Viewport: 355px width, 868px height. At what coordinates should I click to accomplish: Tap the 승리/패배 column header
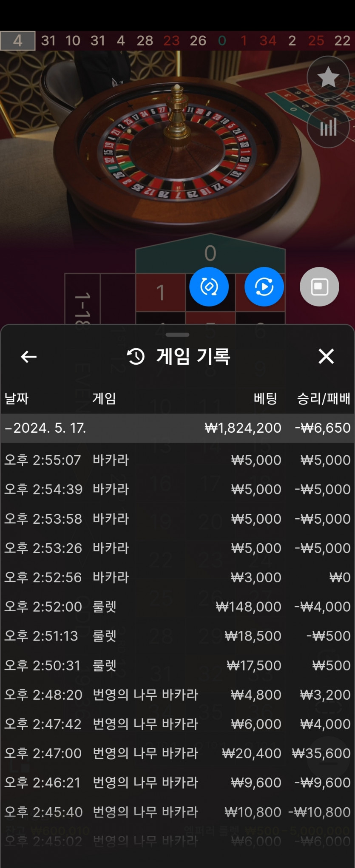[x=324, y=398]
